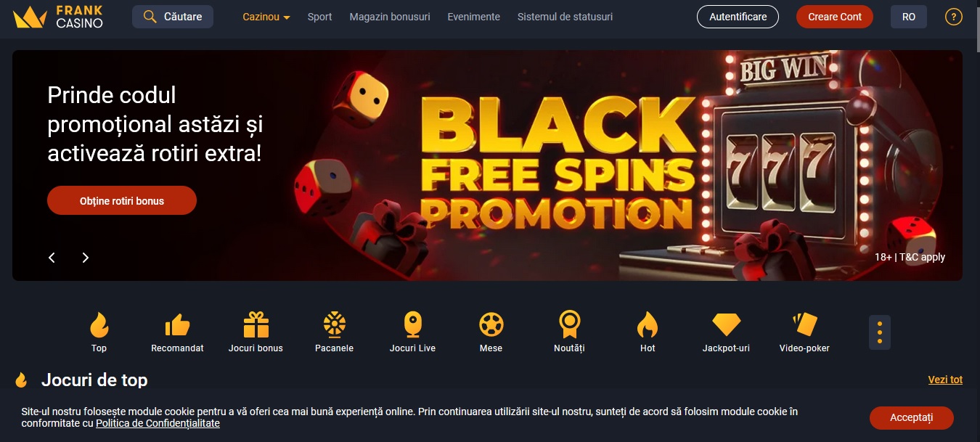
Task: Open Magazin bonusuri menu item
Action: [x=390, y=17]
